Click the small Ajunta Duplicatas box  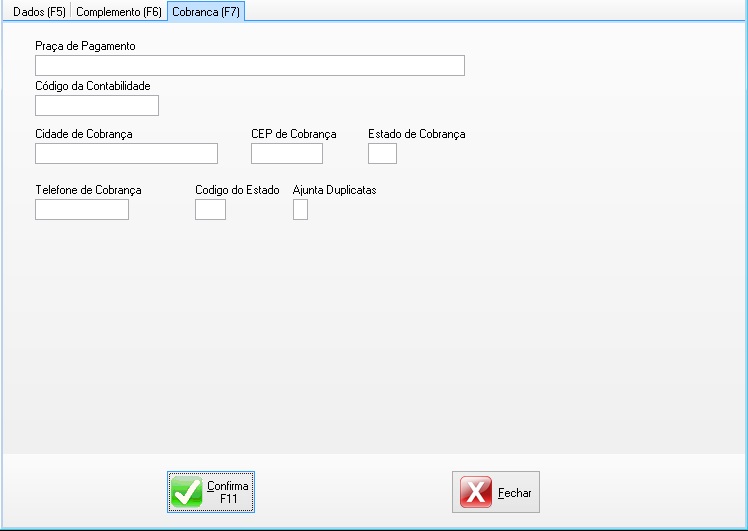click(x=300, y=209)
